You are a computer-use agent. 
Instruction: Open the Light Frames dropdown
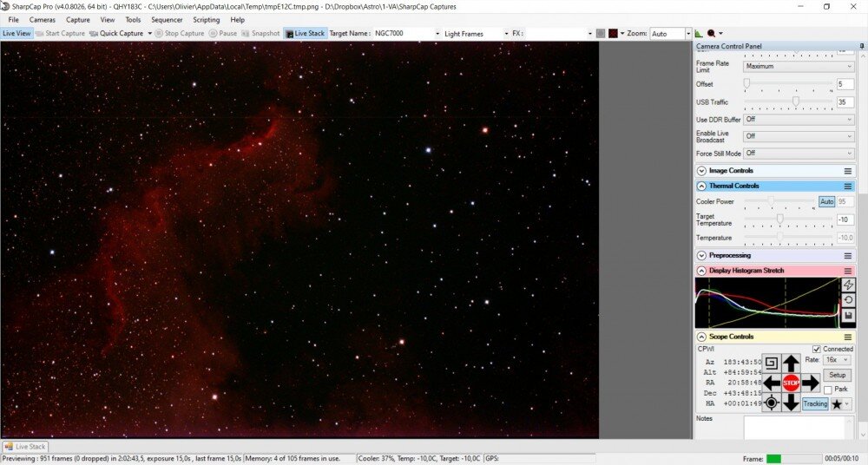(x=505, y=34)
